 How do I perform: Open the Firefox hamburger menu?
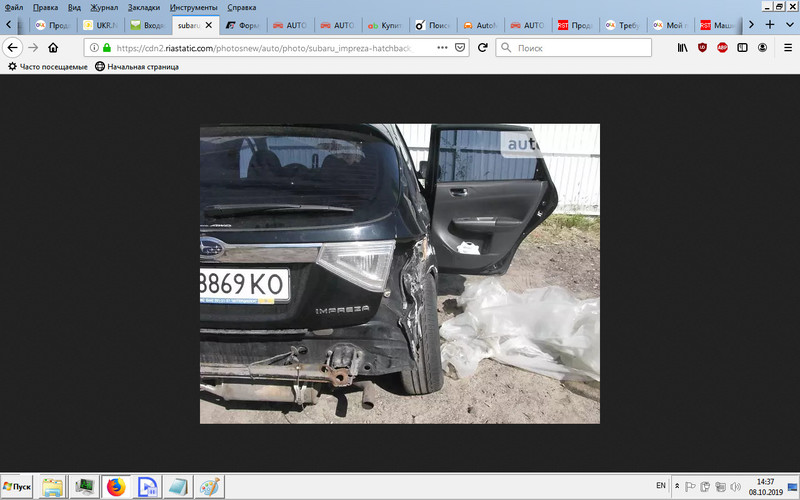point(786,47)
